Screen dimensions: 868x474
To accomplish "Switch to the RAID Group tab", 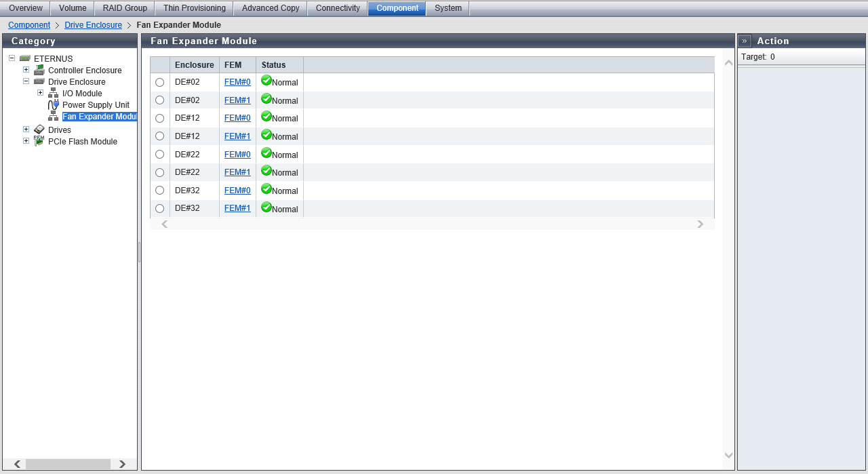I will pyautogui.click(x=125, y=8).
